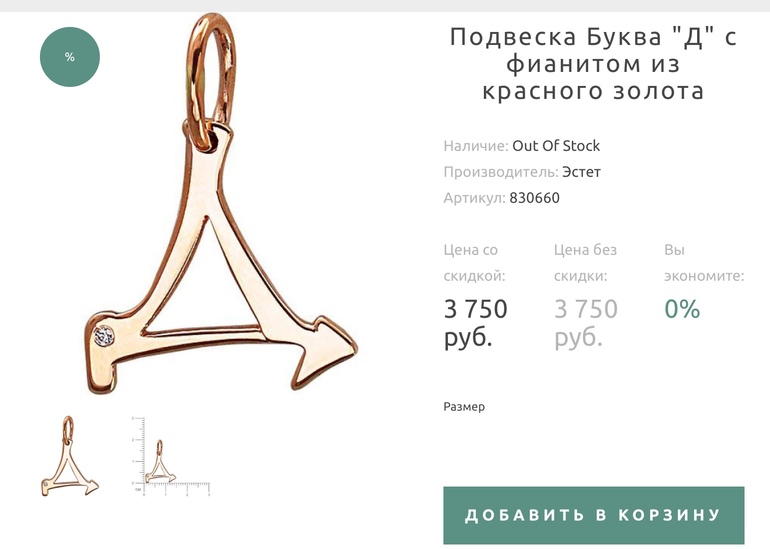Click the ДОБАВИТЬ В КОРЗИНУ button
Viewport: 770px width, 549px height.
tap(594, 515)
